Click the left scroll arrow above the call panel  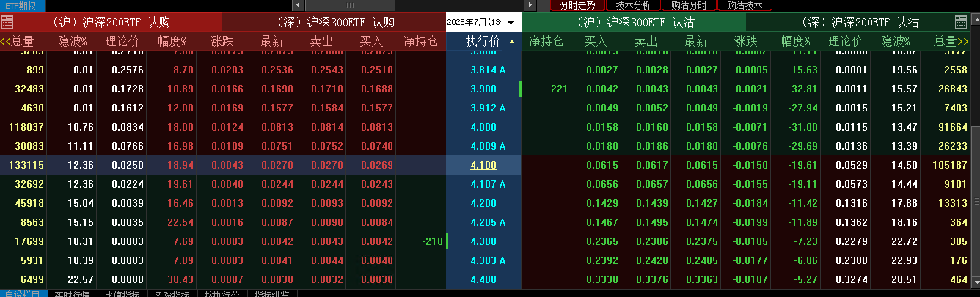299,5
